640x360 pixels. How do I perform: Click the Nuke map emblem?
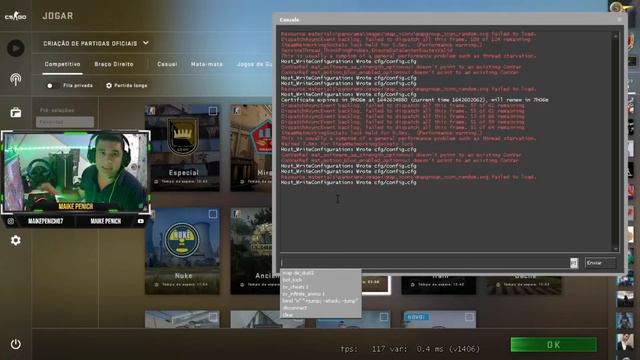(182, 240)
